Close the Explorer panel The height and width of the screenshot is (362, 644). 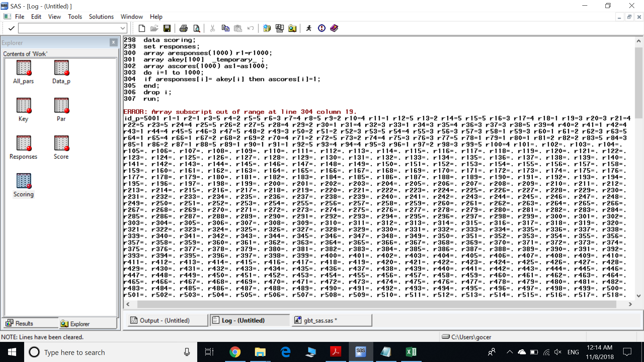pyautogui.click(x=113, y=42)
